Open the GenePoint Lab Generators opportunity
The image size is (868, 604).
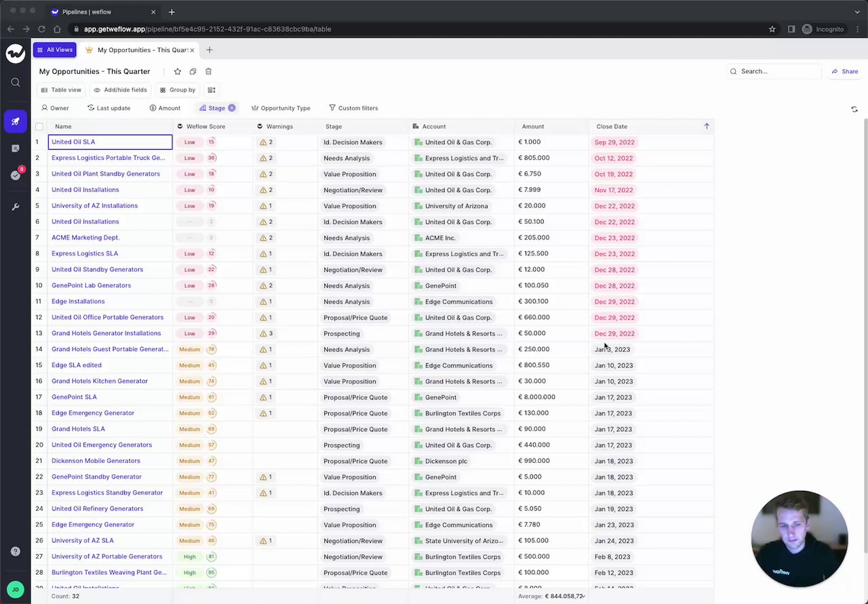(91, 285)
